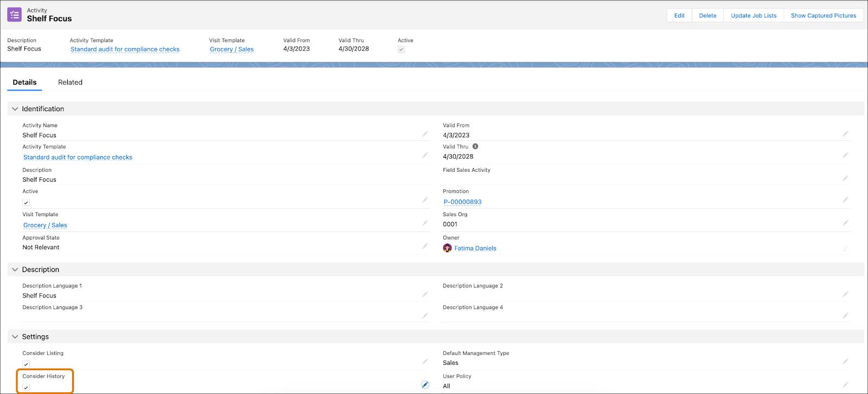Viewport: 868px width, 394px height.
Task: Click User Policy value All
Action: [x=446, y=386]
